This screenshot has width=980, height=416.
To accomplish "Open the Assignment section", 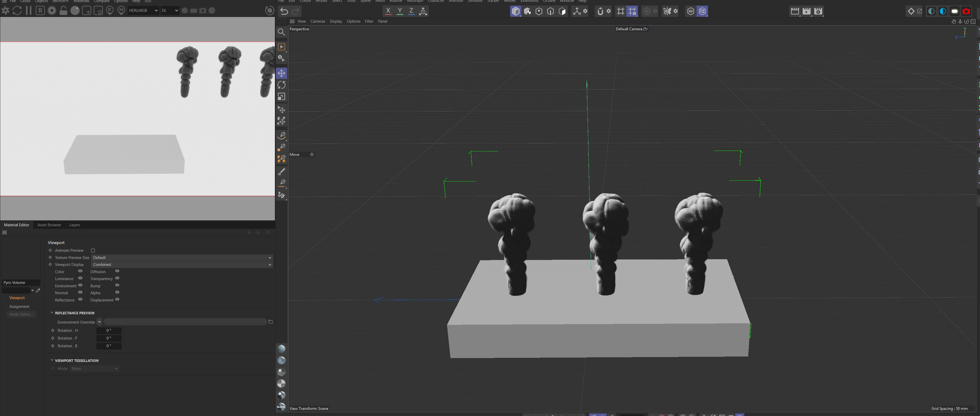I will [x=19, y=306].
